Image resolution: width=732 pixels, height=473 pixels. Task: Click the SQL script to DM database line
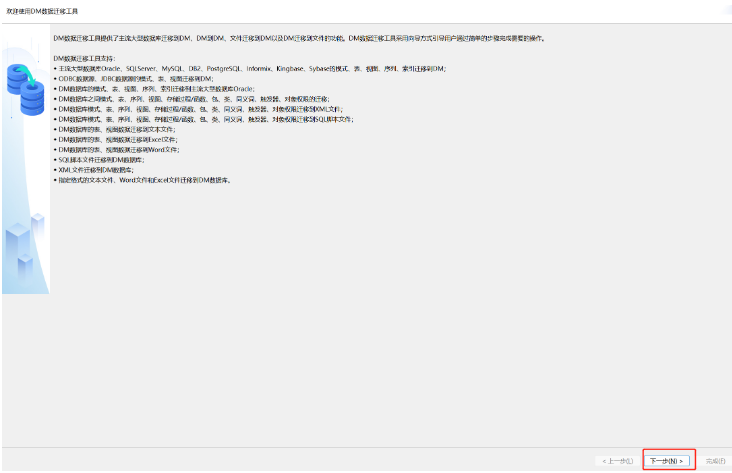(x=99, y=160)
